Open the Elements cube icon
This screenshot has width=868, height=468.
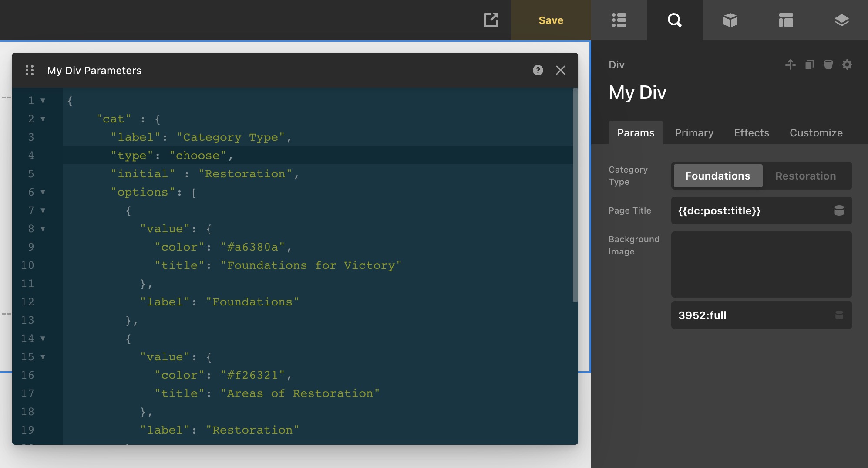click(x=730, y=20)
